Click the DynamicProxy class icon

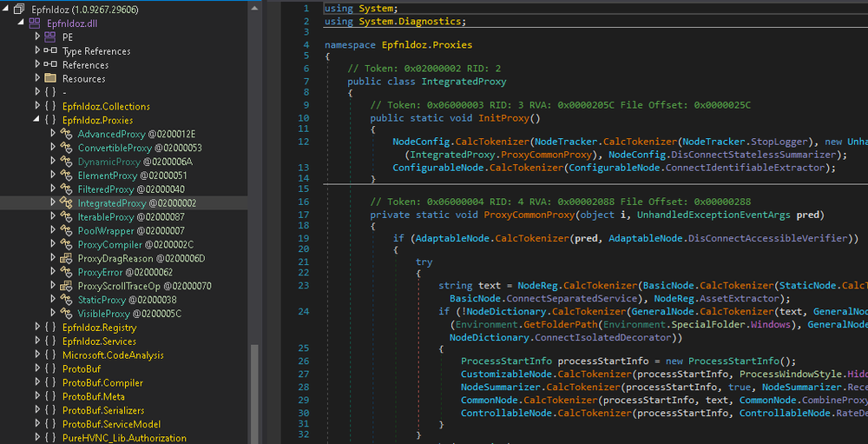click(x=67, y=162)
